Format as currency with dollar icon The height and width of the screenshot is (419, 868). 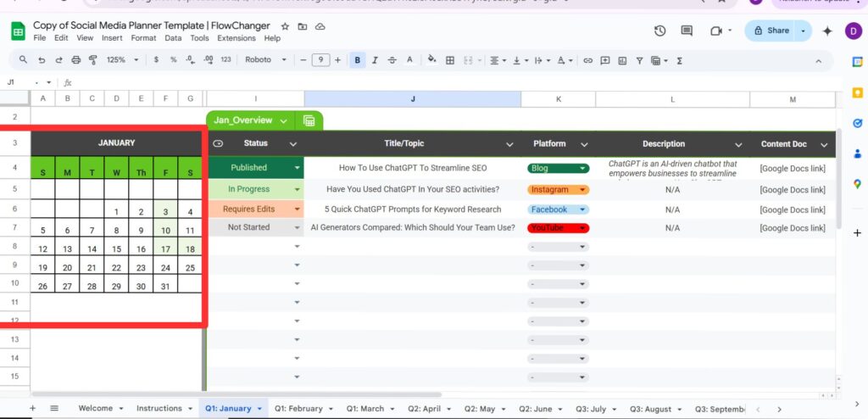pos(156,60)
